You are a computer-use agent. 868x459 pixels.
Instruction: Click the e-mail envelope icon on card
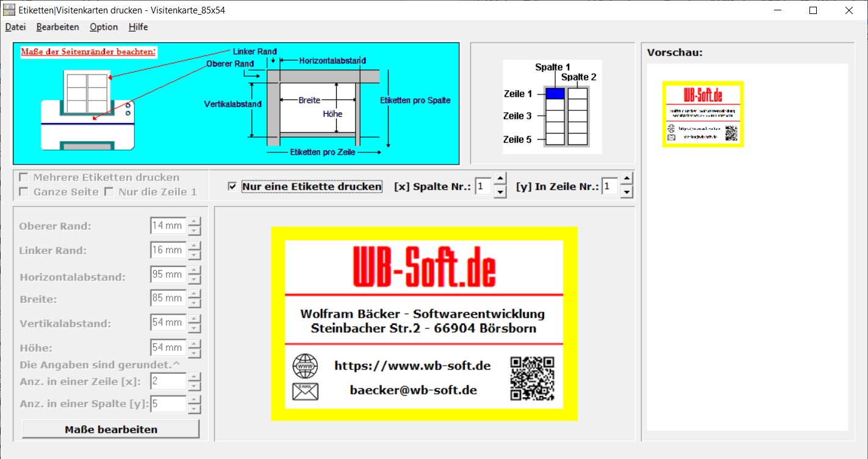coord(306,390)
